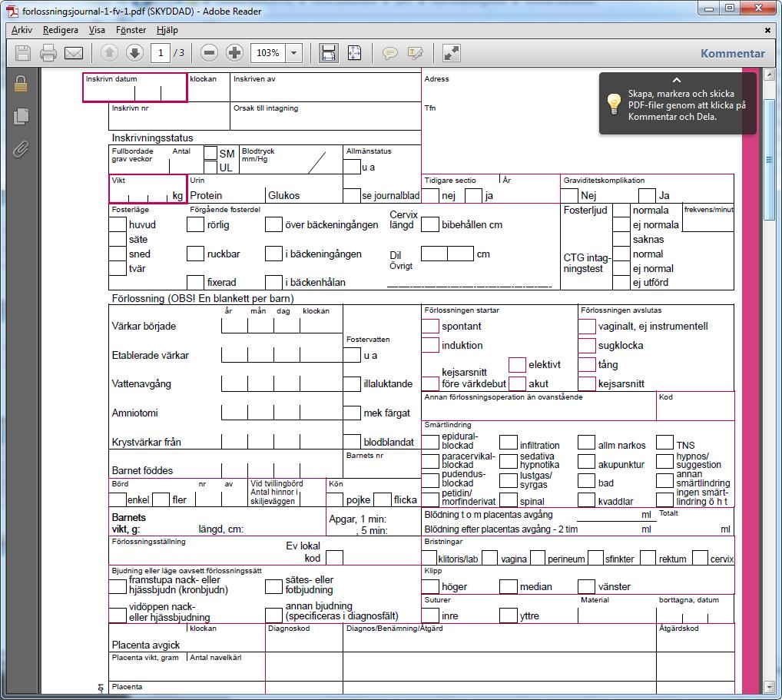This screenshot has height=700, width=782.
Task: Check the TNS smärtlindring box
Action: click(664, 442)
